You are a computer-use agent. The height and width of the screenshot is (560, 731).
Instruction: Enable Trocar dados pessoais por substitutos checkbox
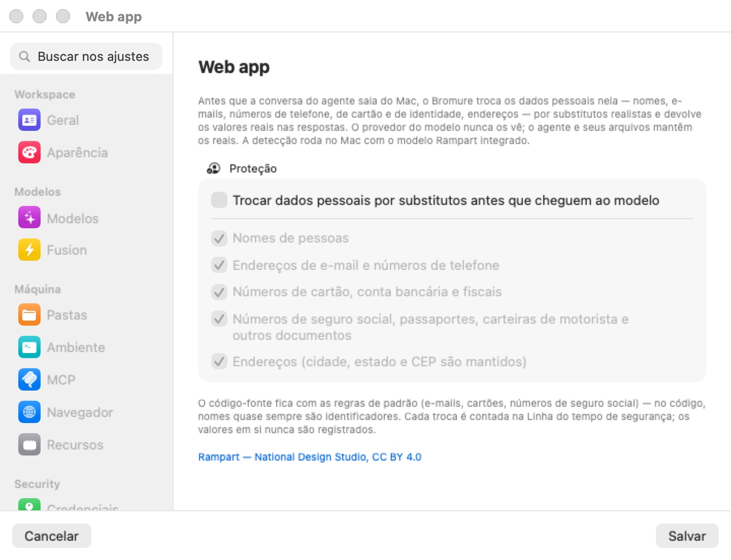[219, 200]
